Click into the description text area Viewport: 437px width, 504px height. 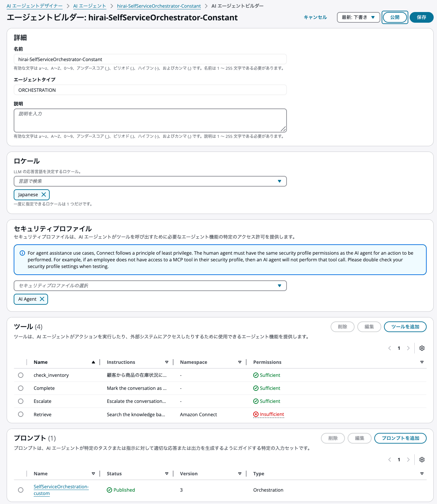pos(150,120)
